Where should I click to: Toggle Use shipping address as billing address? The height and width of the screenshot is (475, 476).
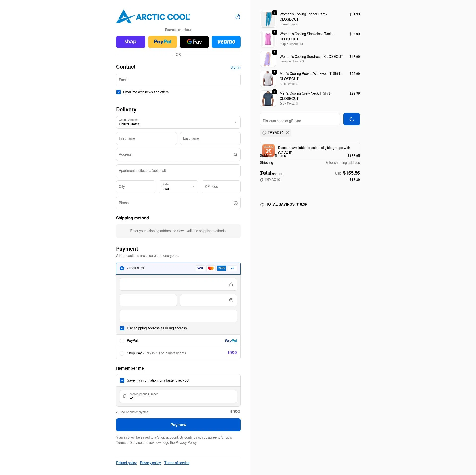point(122,328)
